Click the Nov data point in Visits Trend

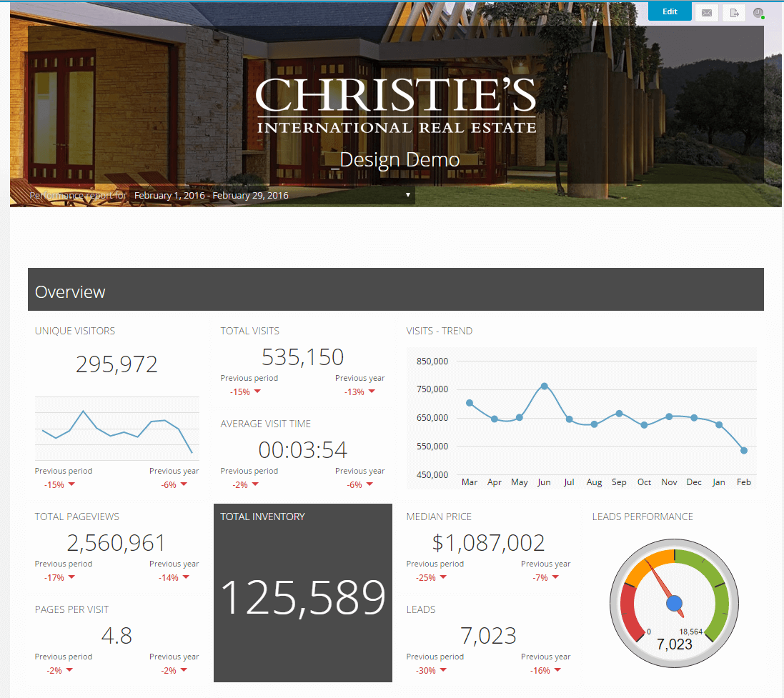669,417
